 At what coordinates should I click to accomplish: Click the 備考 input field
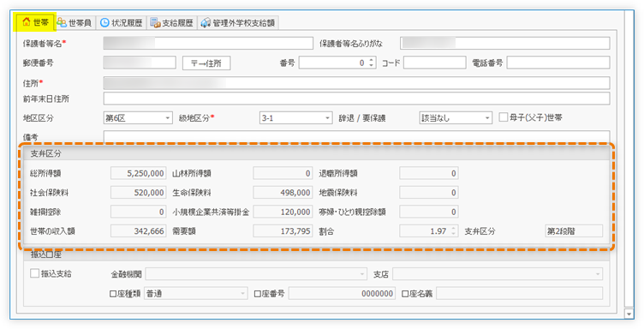(x=356, y=137)
